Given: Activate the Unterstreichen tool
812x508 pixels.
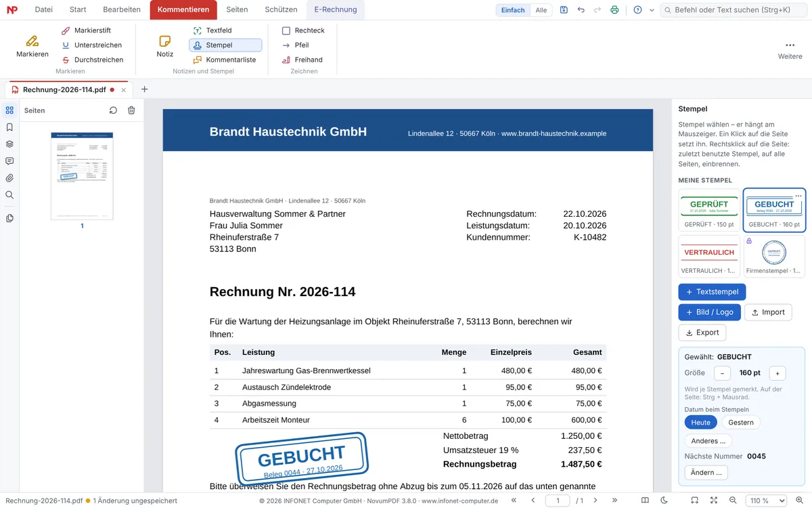Looking at the screenshot, I should pos(91,45).
